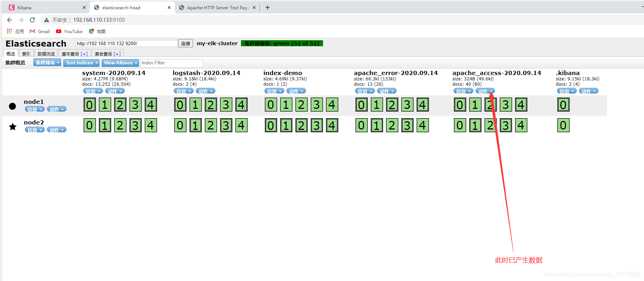
Task: Click my-elk-cluster name
Action: (217, 43)
